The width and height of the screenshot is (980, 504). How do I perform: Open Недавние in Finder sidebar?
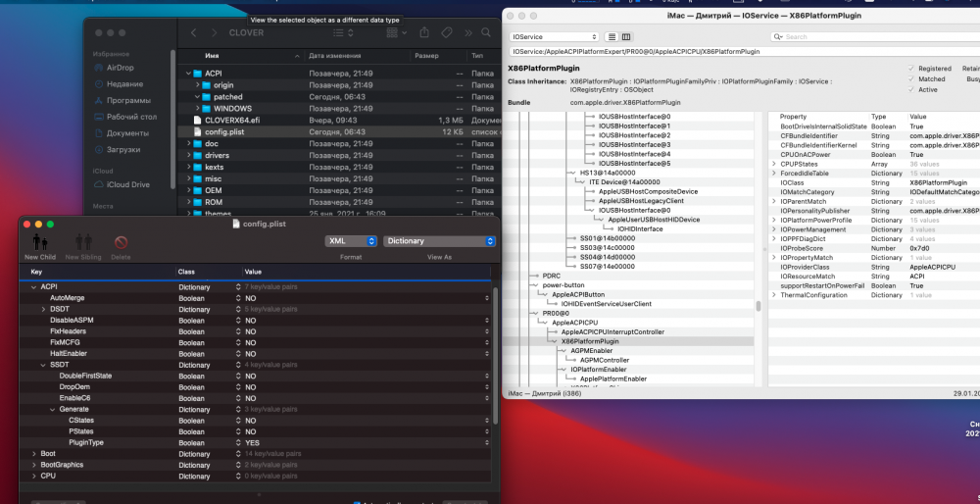[x=119, y=83]
